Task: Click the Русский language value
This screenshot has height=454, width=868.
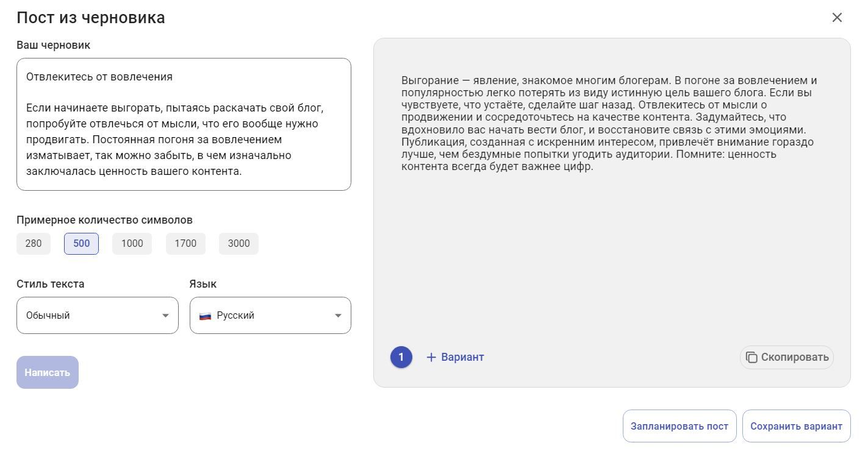Action: (x=235, y=316)
